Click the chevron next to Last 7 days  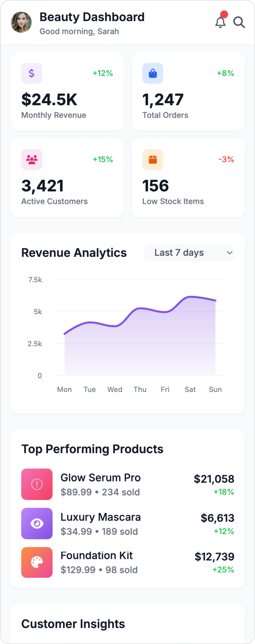(229, 252)
